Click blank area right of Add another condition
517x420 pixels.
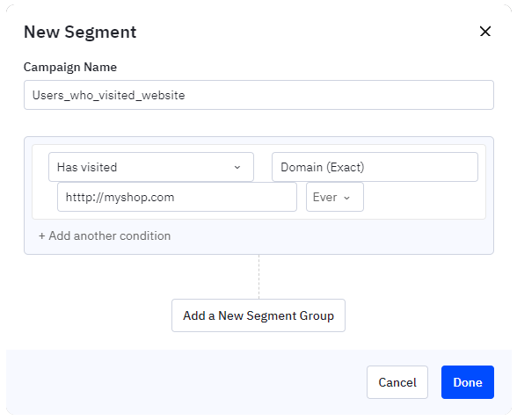[x=330, y=235]
